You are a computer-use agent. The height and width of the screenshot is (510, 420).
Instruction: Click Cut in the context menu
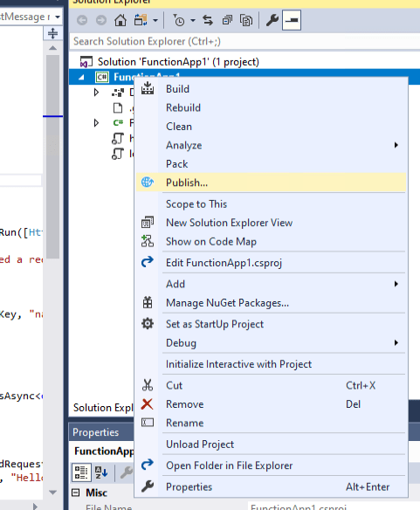[x=271, y=385]
